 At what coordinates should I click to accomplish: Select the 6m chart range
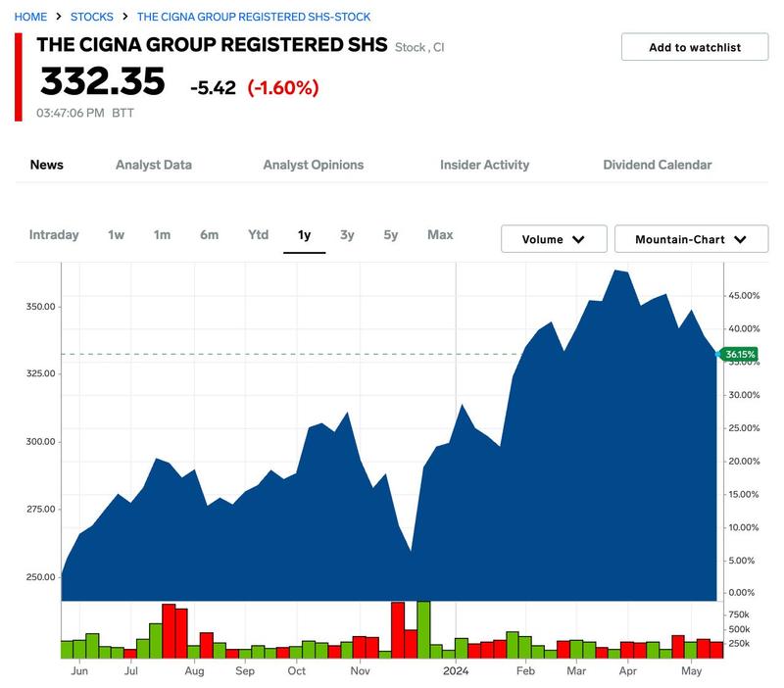209,235
